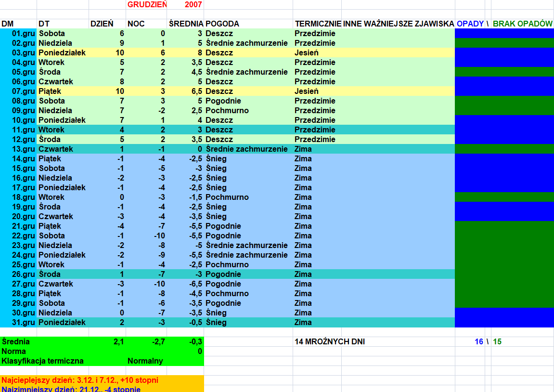
Task: Select the POGODA column header
Action: coord(222,24)
